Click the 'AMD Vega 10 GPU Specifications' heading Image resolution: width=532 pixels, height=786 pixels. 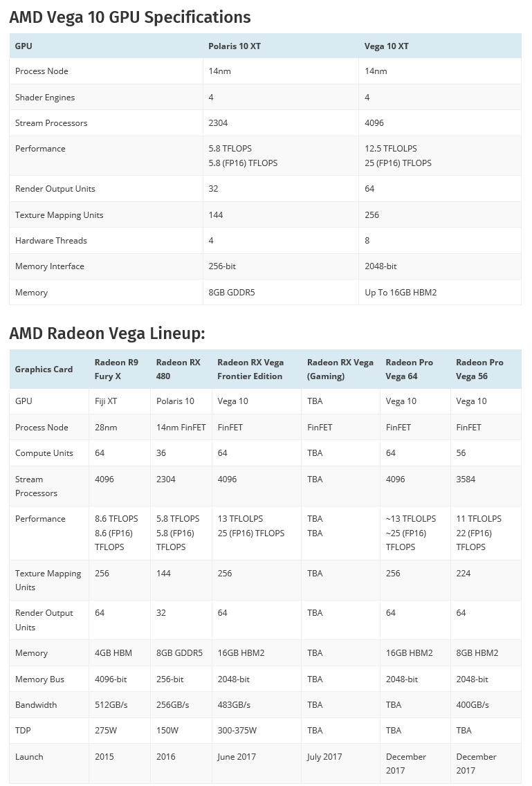(x=130, y=17)
